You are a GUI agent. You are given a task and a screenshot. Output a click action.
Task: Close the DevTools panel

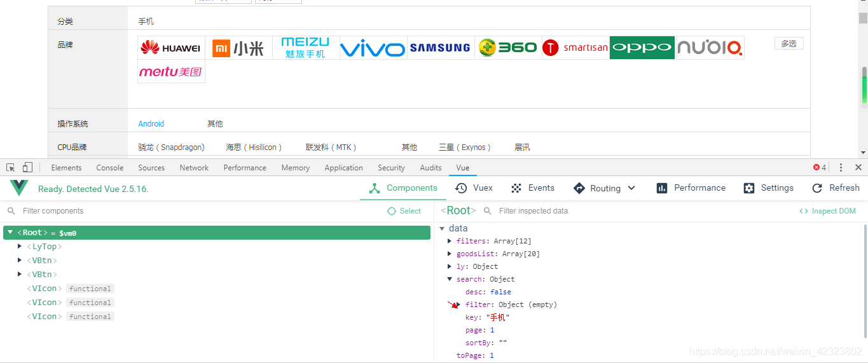(858, 168)
